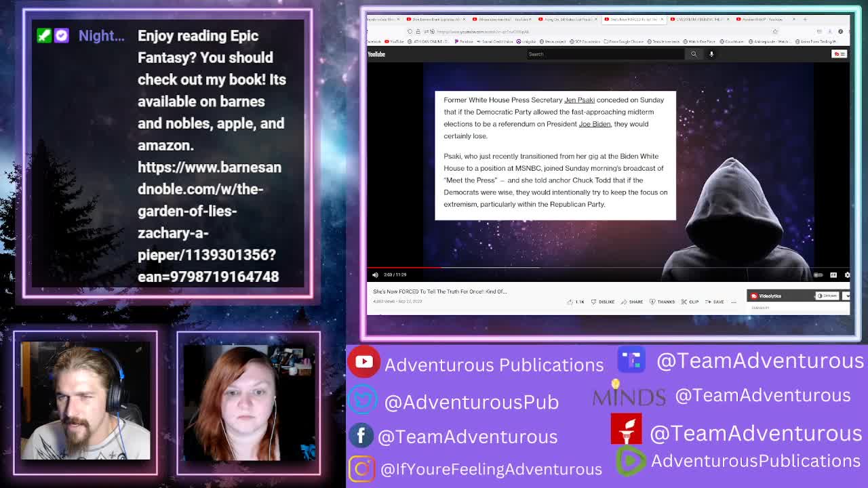868x488 pixels.
Task: Toggle closed captions on the video
Action: pos(833,274)
